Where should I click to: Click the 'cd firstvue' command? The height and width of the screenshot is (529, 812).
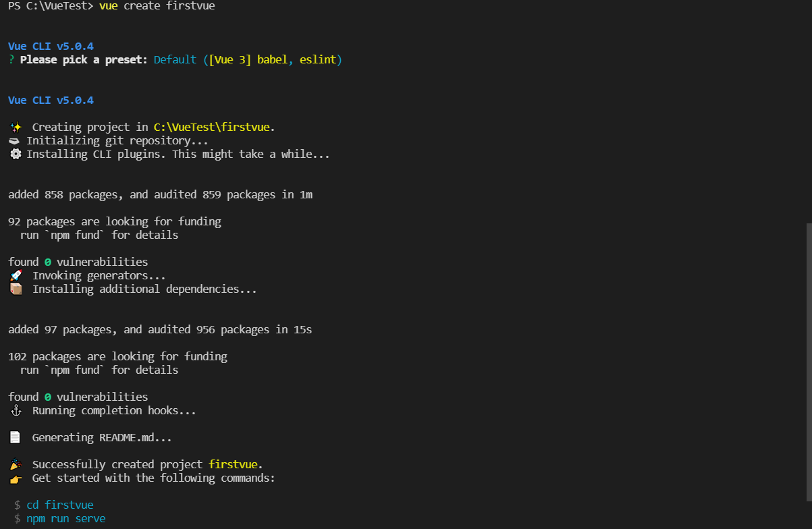pos(60,505)
